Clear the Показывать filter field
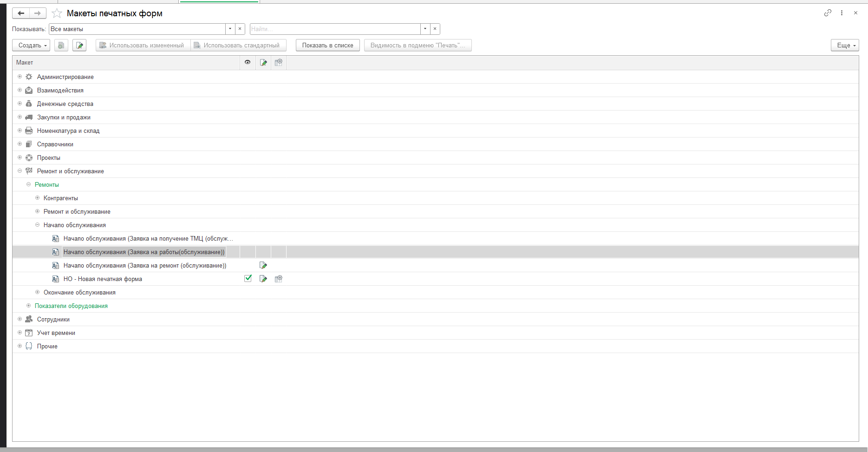Viewport: 868px width, 452px height. pyautogui.click(x=240, y=29)
